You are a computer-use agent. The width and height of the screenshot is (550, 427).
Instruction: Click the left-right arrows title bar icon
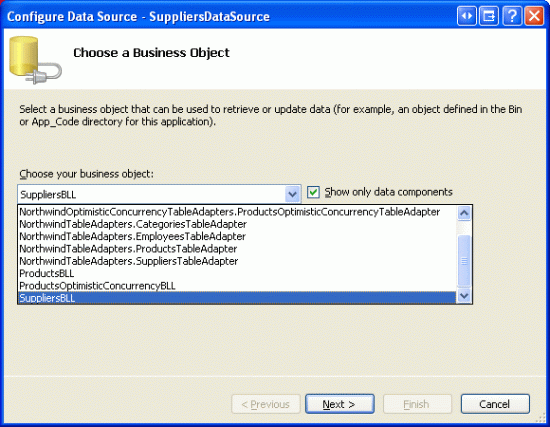(x=467, y=16)
